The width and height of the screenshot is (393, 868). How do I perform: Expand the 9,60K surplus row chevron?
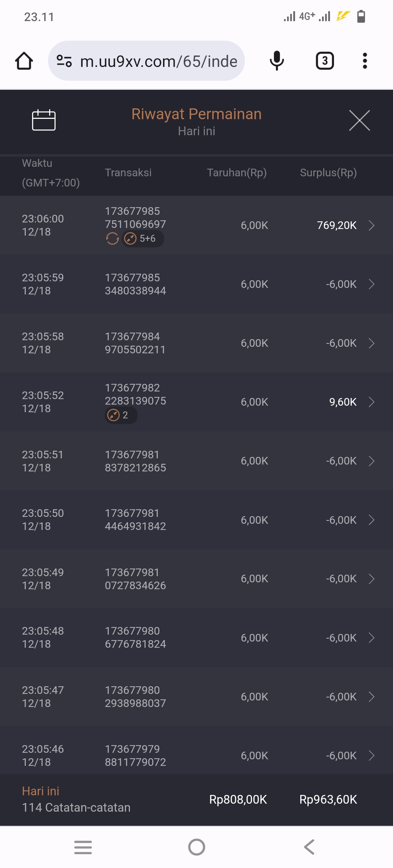(x=371, y=402)
